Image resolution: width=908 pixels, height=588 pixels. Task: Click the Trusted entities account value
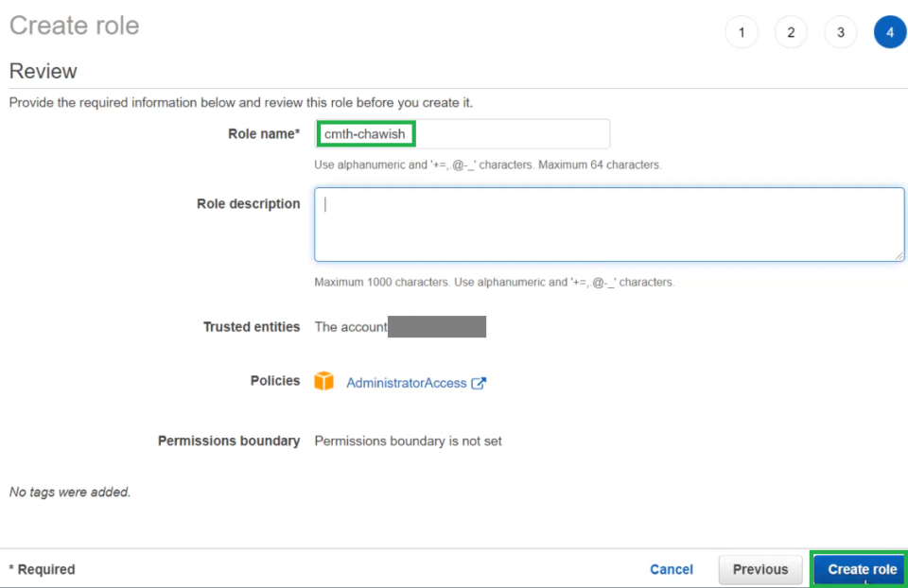(401, 326)
